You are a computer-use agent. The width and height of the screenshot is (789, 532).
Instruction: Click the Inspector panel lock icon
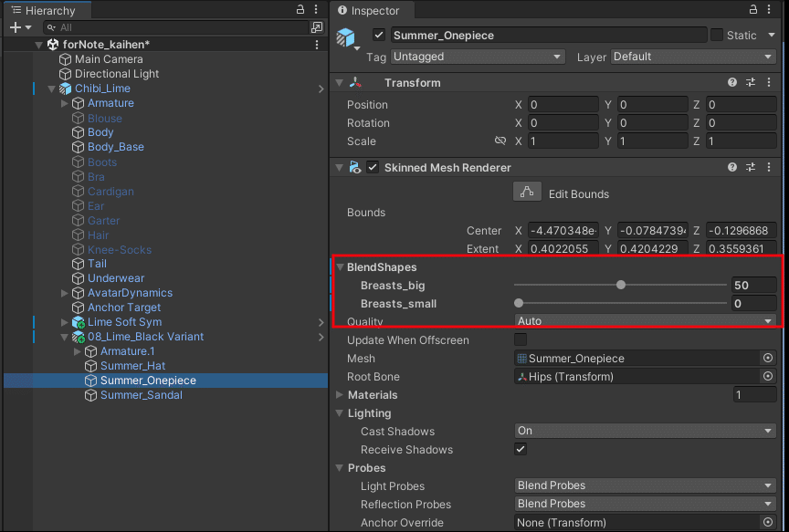click(x=753, y=9)
